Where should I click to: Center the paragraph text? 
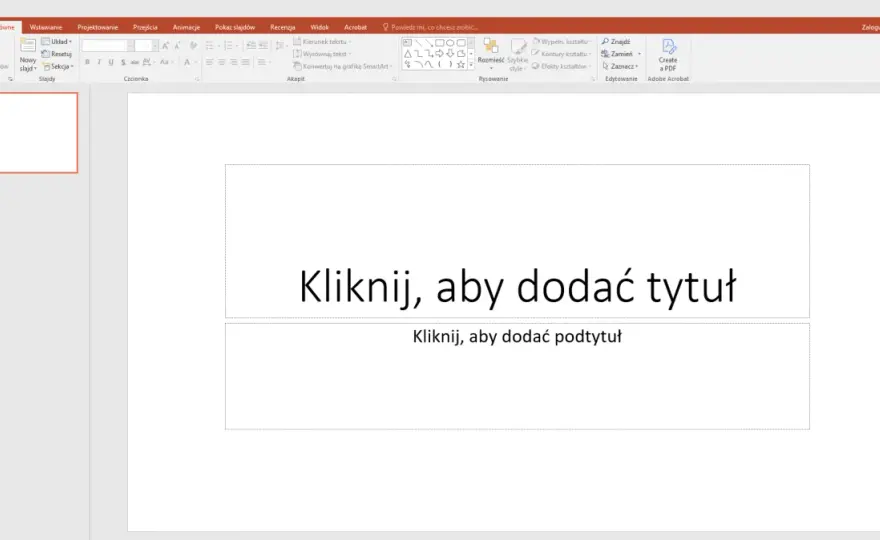pos(222,62)
